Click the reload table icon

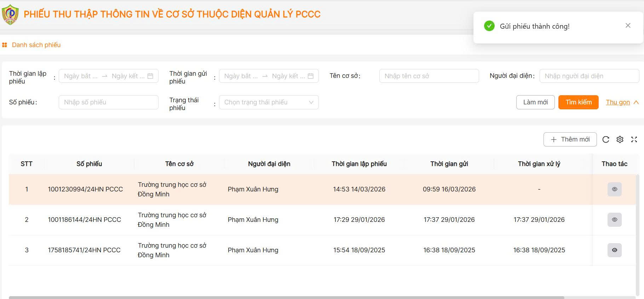pos(606,139)
